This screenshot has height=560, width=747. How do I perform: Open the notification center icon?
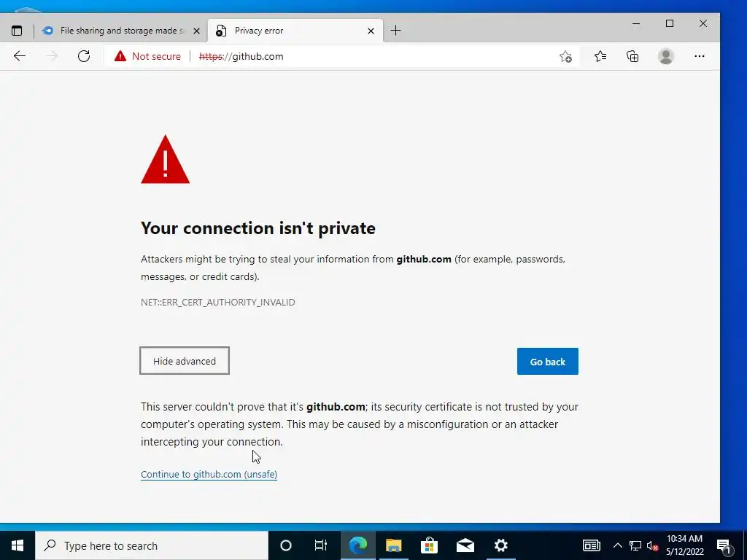[x=724, y=545]
